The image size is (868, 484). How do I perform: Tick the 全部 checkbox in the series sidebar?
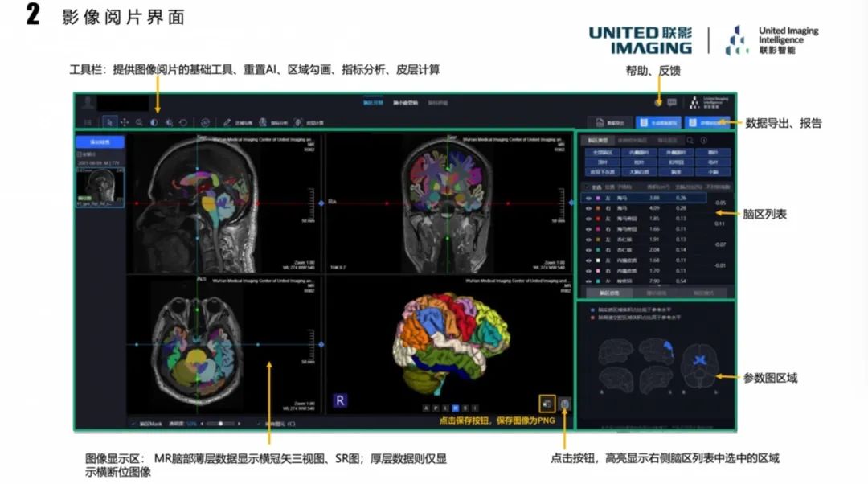click(79, 154)
